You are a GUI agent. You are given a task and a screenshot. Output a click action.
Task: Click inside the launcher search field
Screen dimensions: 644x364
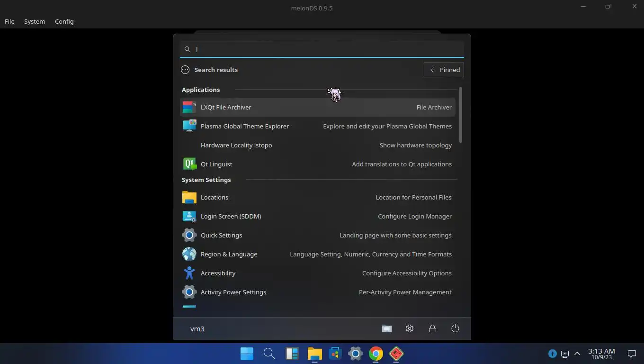tap(322, 49)
